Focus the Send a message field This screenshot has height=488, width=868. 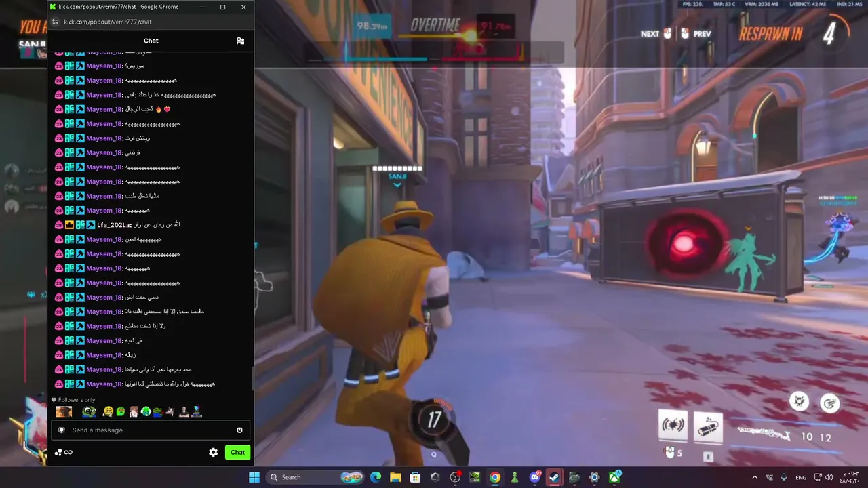151,430
